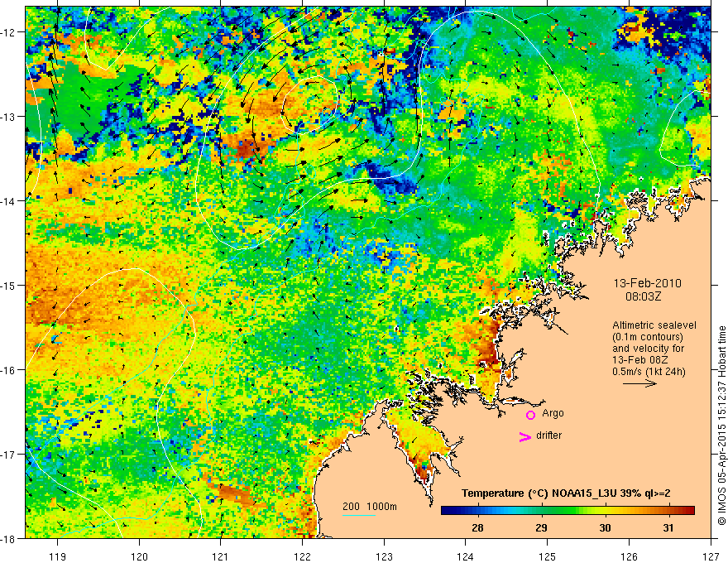Select the date text 13-Feb-2010
728x563 pixels.
point(647,283)
